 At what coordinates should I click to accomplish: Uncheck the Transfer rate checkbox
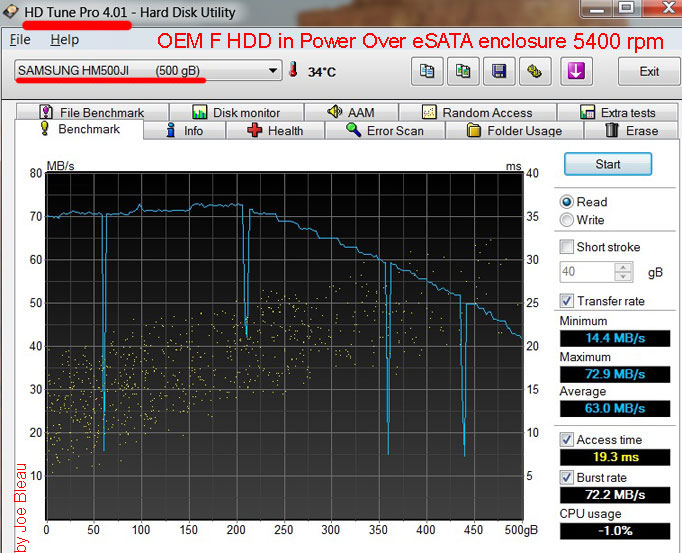click(568, 301)
